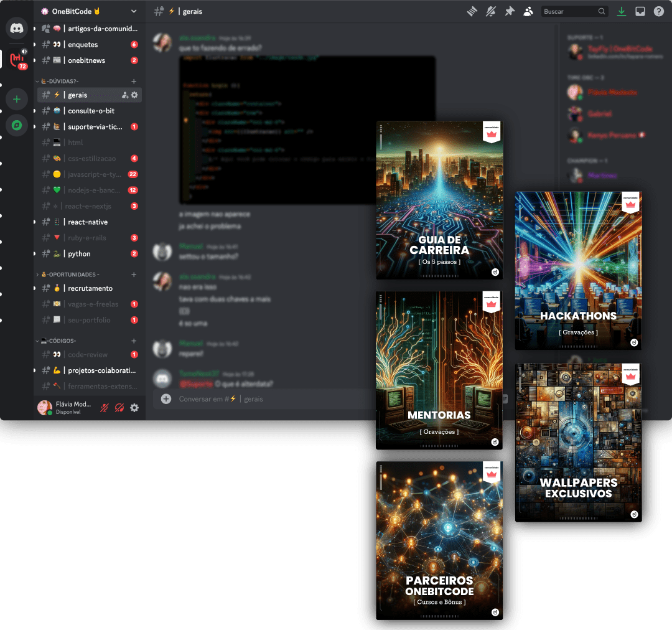Open the recrutamento channel
This screenshot has height=630, width=672.
(x=90, y=289)
